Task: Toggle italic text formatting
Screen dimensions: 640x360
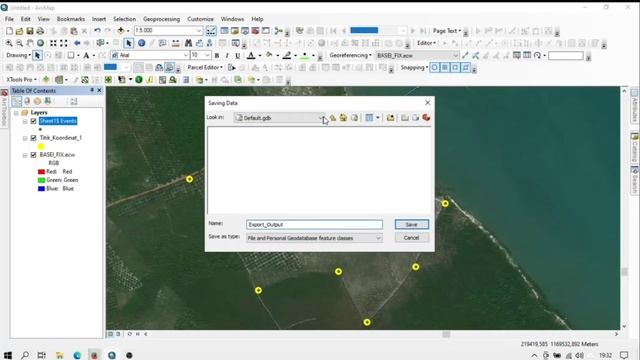Action: click(x=227, y=56)
